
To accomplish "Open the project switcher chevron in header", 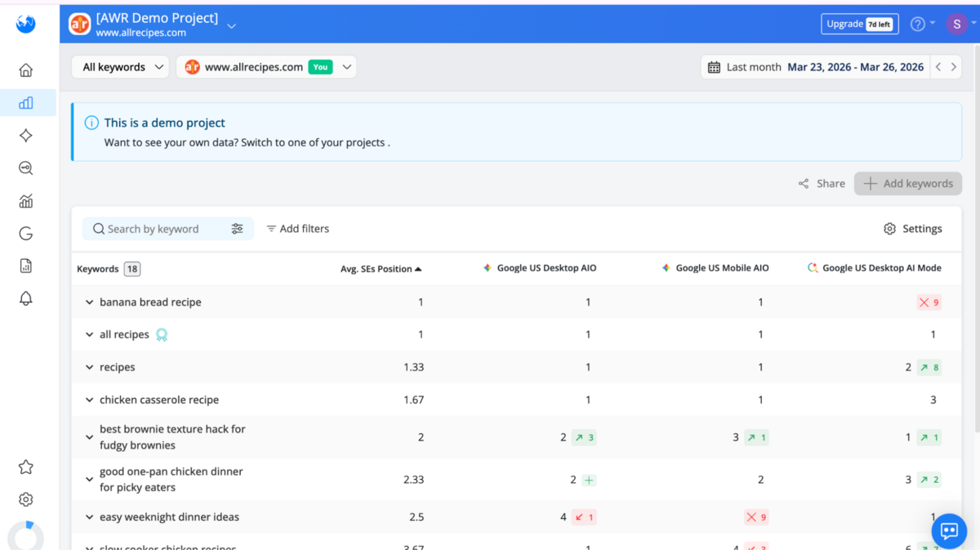I will (231, 26).
